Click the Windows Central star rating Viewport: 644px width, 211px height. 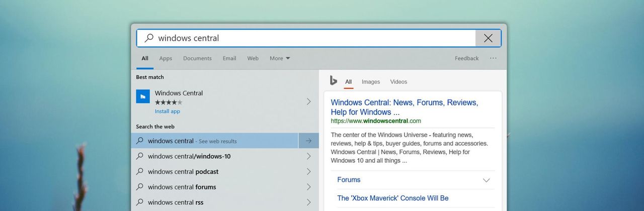(x=169, y=102)
